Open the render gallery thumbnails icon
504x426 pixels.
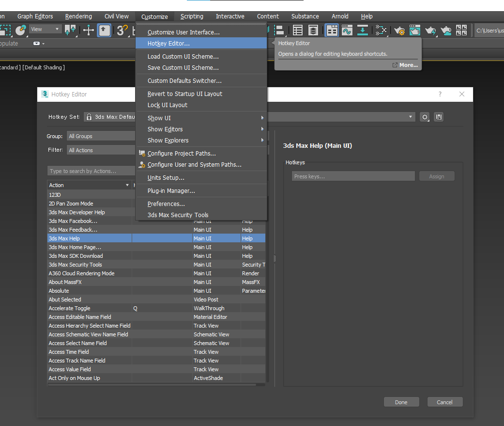point(461,30)
